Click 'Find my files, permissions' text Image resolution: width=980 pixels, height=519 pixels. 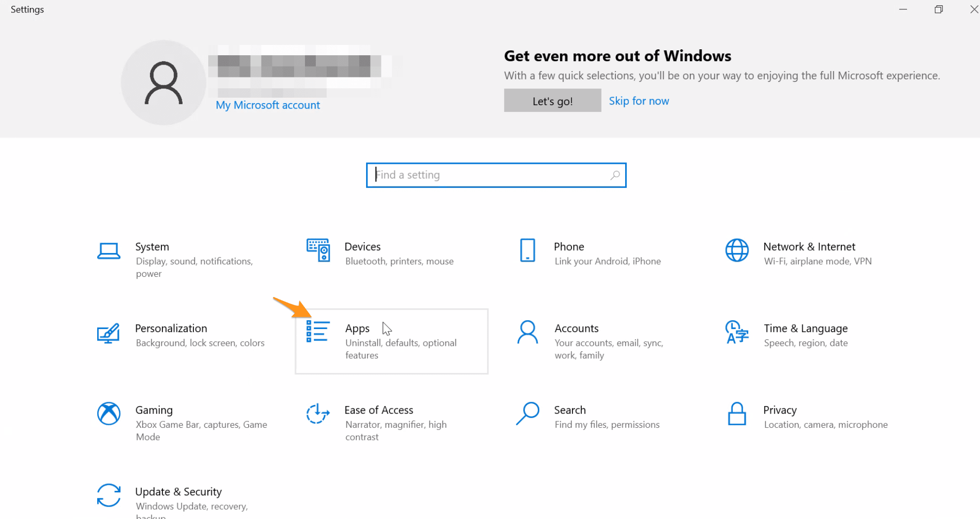[x=606, y=425]
